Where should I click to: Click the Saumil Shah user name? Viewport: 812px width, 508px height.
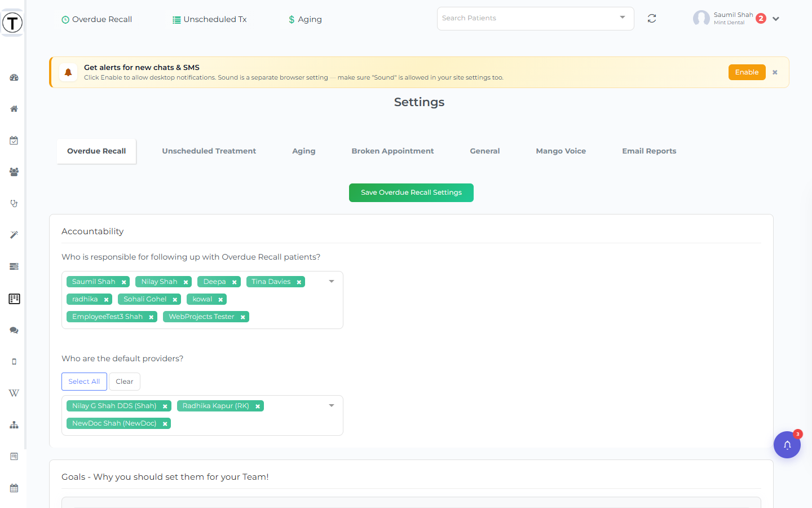pyautogui.click(x=733, y=15)
